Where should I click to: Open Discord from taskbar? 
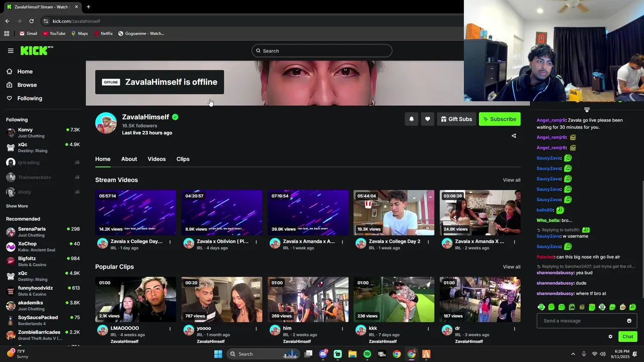click(323, 354)
